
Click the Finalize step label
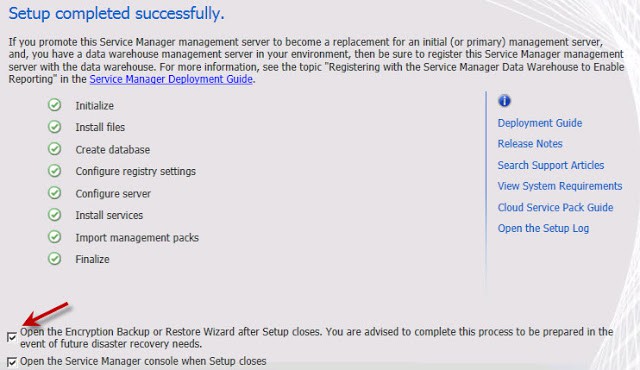click(92, 259)
